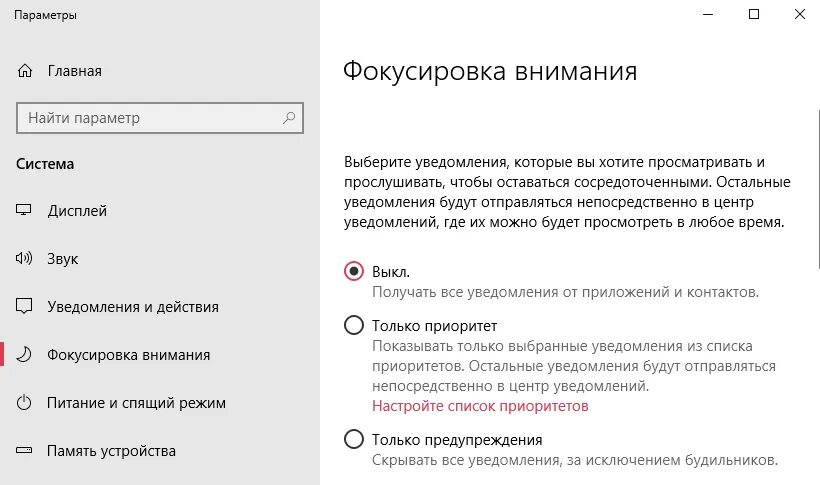820x485 pixels.
Task: Open "Память устройства" settings
Action: (x=111, y=451)
